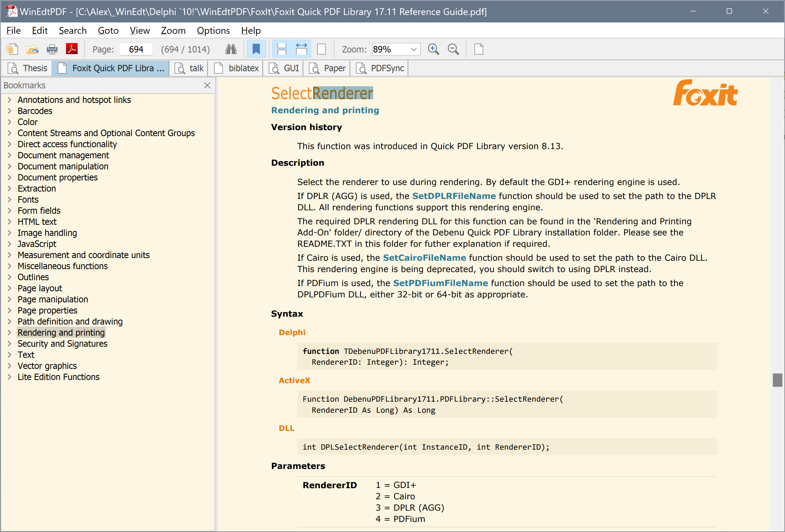Viewport: 785px width, 532px height.
Task: Open the SetCairoFileName function link
Action: click(424, 258)
